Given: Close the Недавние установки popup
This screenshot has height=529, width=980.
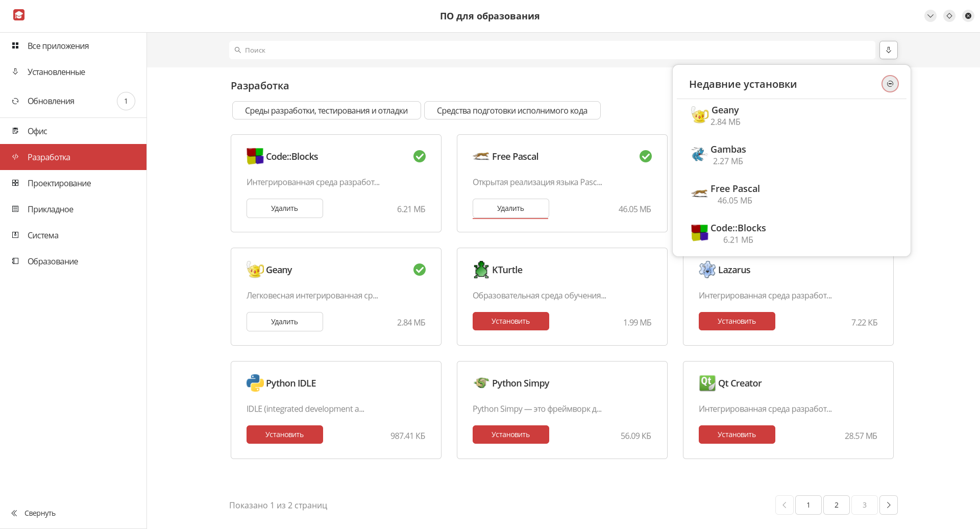Looking at the screenshot, I should tap(890, 84).
